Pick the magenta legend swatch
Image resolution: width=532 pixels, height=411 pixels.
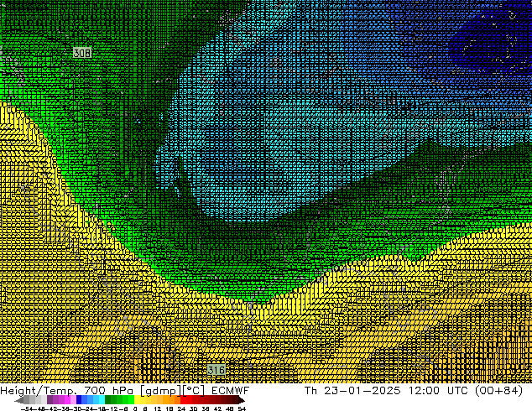(x=67, y=400)
